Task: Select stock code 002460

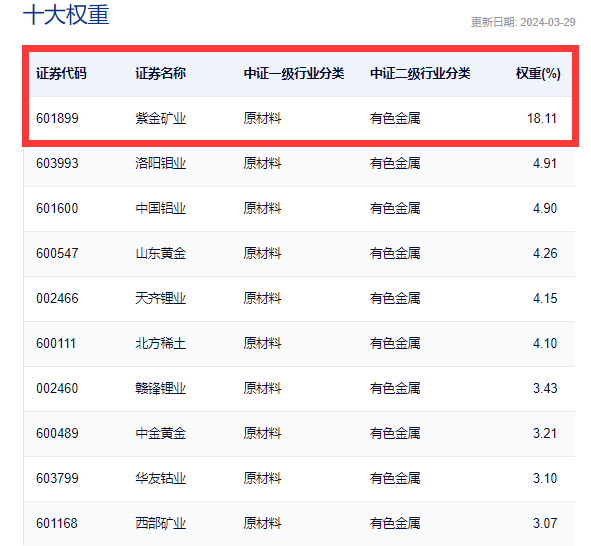Action: click(57, 388)
